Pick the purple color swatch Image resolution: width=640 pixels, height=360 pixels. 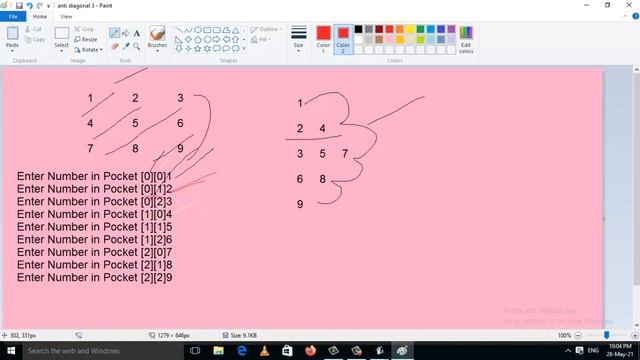click(x=451, y=29)
